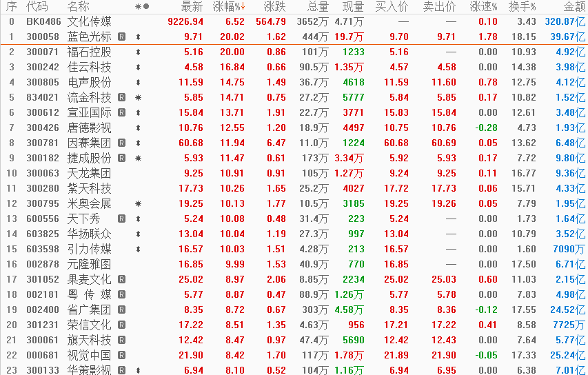Click the star marker in 流金科技 row
The width and height of the screenshot is (588, 375).
tap(138, 97)
